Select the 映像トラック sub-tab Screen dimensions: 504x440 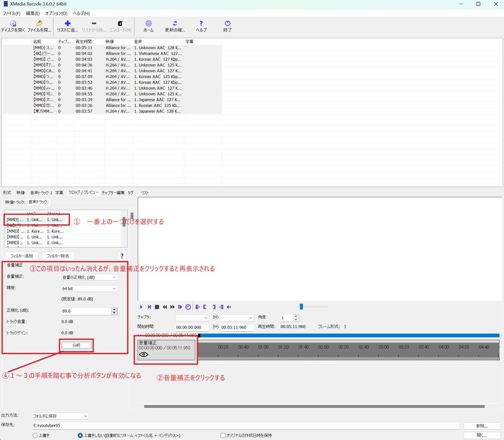15,202
